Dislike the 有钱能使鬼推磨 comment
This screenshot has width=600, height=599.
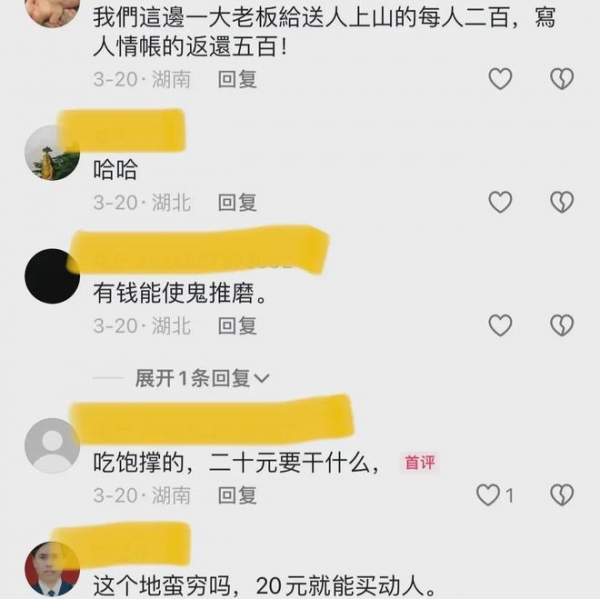click(562, 326)
